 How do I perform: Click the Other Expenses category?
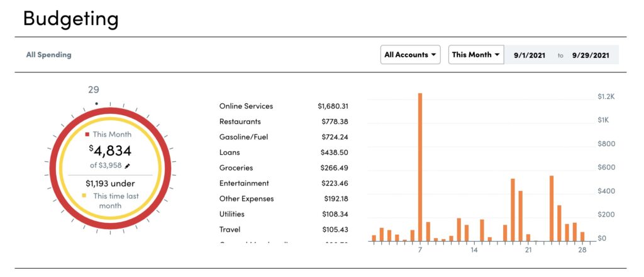click(x=247, y=199)
